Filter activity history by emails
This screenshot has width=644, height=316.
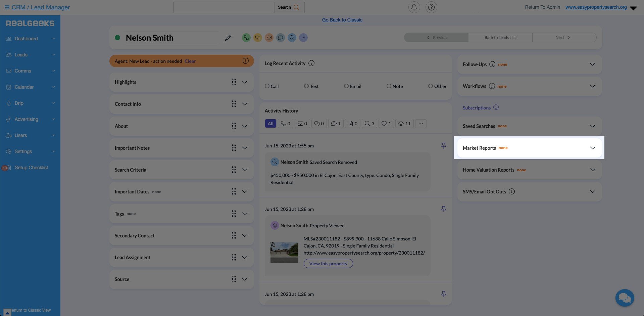click(x=302, y=124)
